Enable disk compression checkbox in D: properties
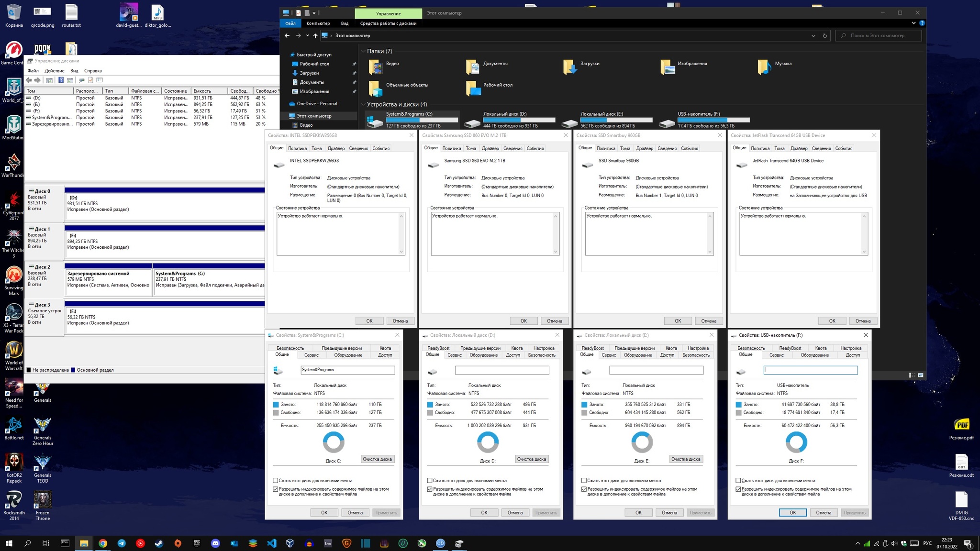The width and height of the screenshot is (980, 551). (430, 481)
